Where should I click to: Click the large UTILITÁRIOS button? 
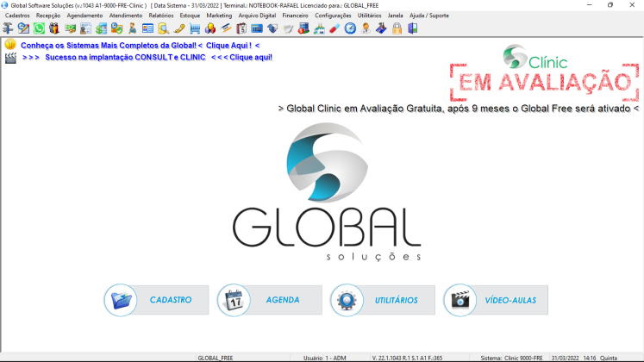(383, 300)
